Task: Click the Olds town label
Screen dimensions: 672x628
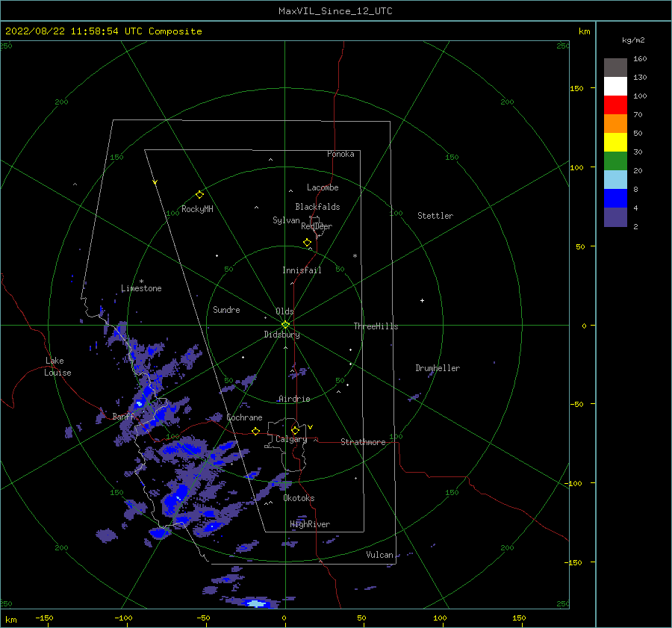Action: [x=284, y=311]
